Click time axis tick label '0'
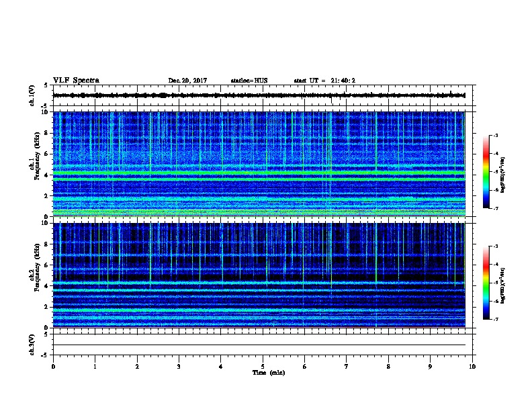532x411 pixels. pyautogui.click(x=53, y=367)
